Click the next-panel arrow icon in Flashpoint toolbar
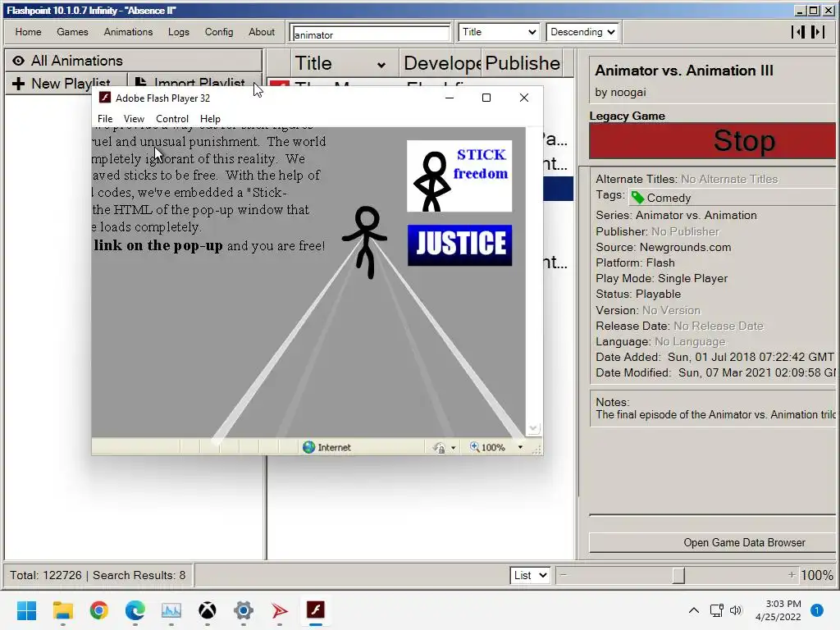The height and width of the screenshot is (630, 840). (x=817, y=32)
